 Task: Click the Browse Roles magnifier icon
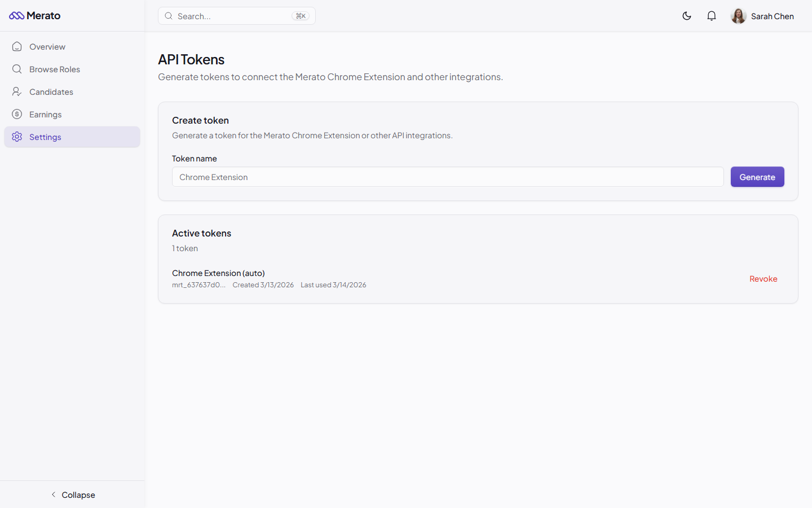click(x=16, y=69)
